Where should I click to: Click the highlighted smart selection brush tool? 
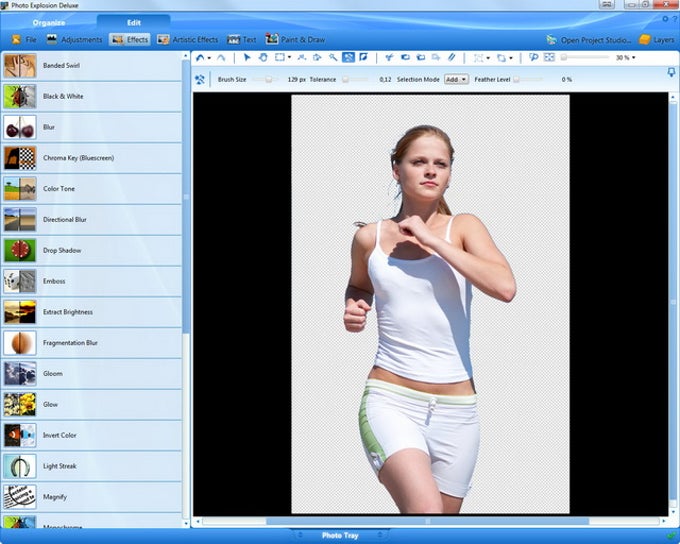348,57
